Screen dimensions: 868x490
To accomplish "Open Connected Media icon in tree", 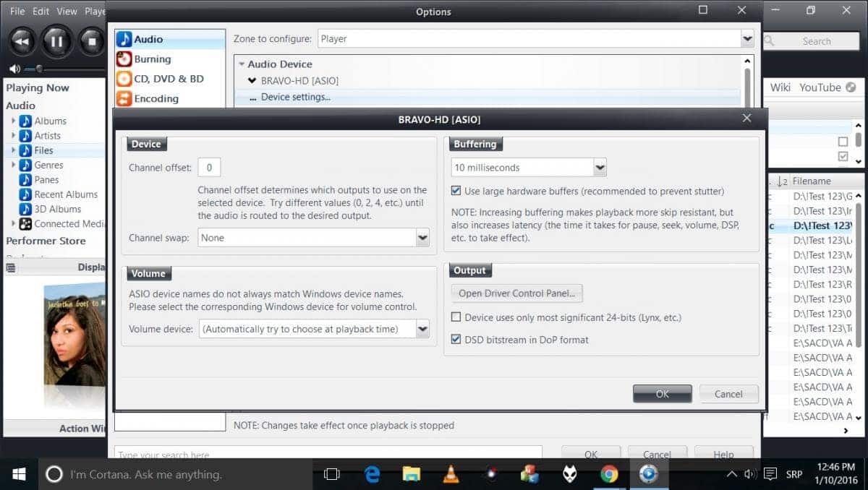I will pos(25,224).
